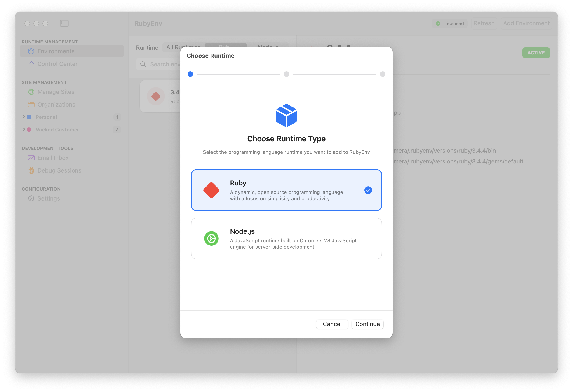Click the Personal label in the sidebar
This screenshot has height=392, width=573.
pyautogui.click(x=46, y=117)
